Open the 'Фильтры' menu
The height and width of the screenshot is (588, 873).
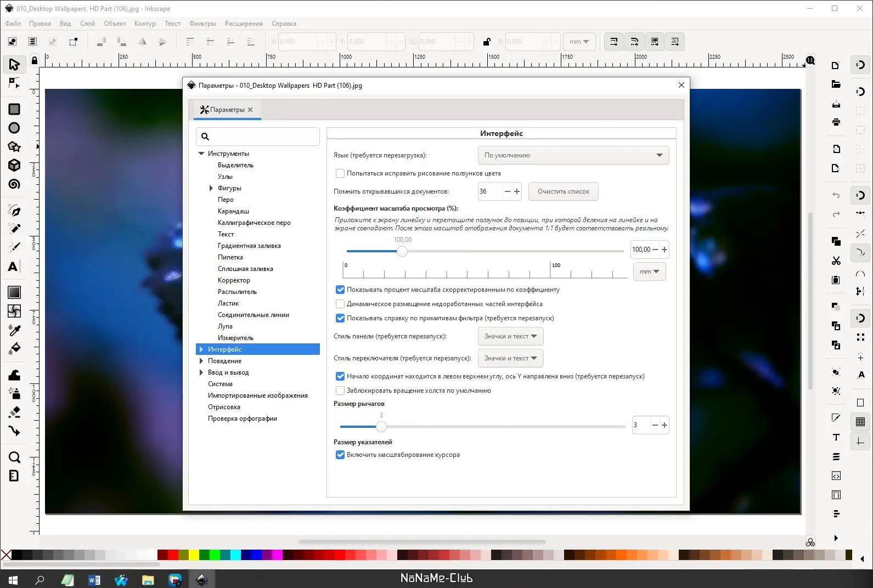[x=202, y=24]
